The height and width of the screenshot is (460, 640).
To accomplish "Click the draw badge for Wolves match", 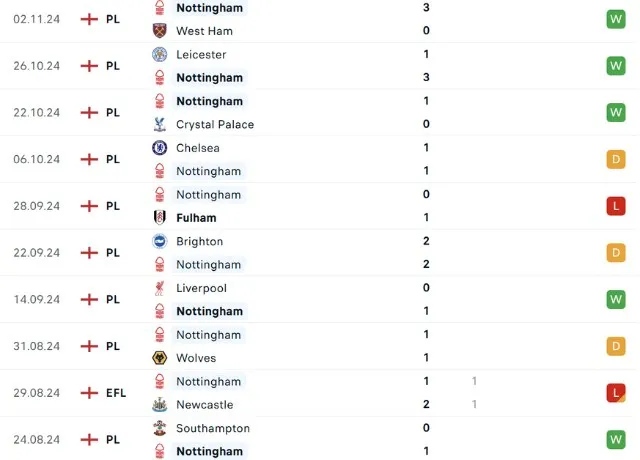I will (x=615, y=346).
